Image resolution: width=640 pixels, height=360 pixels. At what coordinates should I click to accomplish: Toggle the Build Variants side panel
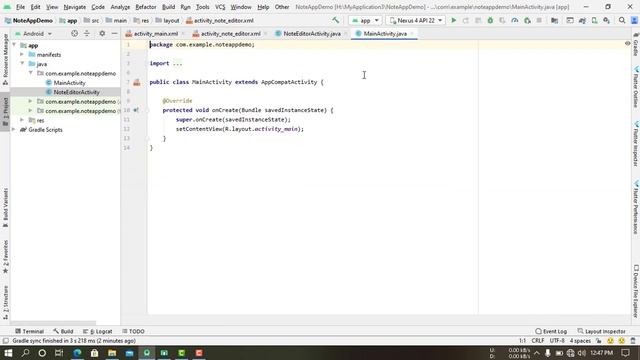(x=5, y=207)
